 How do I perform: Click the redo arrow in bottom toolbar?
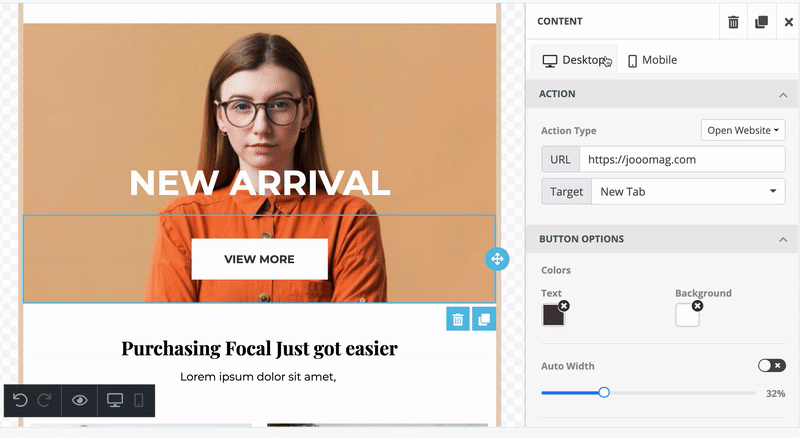[x=44, y=401]
